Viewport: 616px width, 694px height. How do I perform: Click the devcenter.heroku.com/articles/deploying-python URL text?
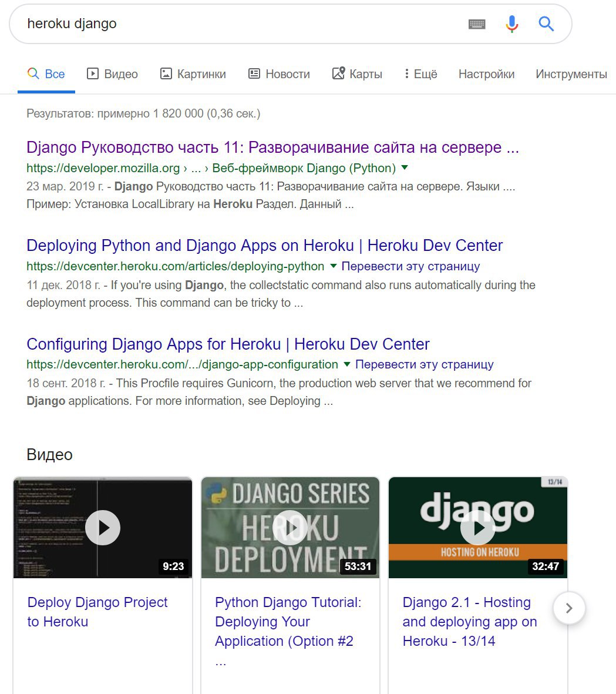175,266
